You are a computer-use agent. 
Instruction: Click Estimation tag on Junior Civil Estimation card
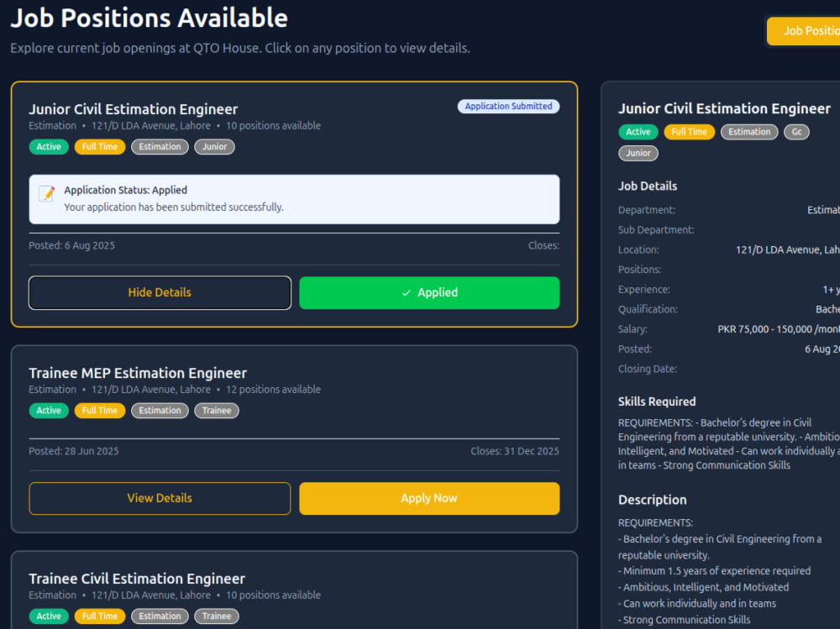pyautogui.click(x=160, y=147)
